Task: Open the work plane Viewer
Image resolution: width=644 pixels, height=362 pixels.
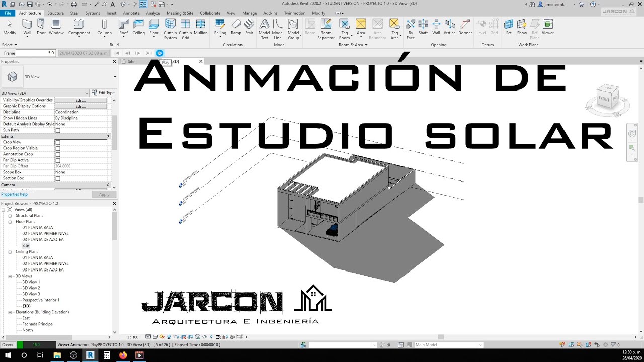Action: point(548,27)
